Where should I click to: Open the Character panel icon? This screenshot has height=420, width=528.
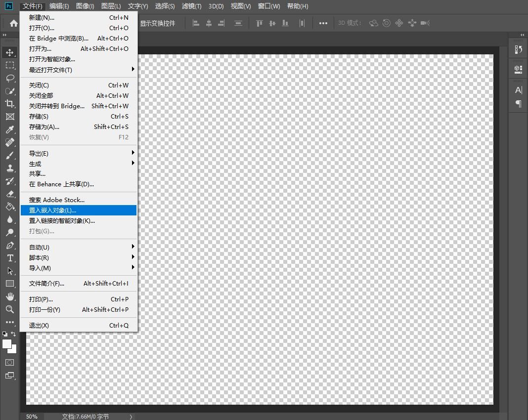pyautogui.click(x=518, y=90)
